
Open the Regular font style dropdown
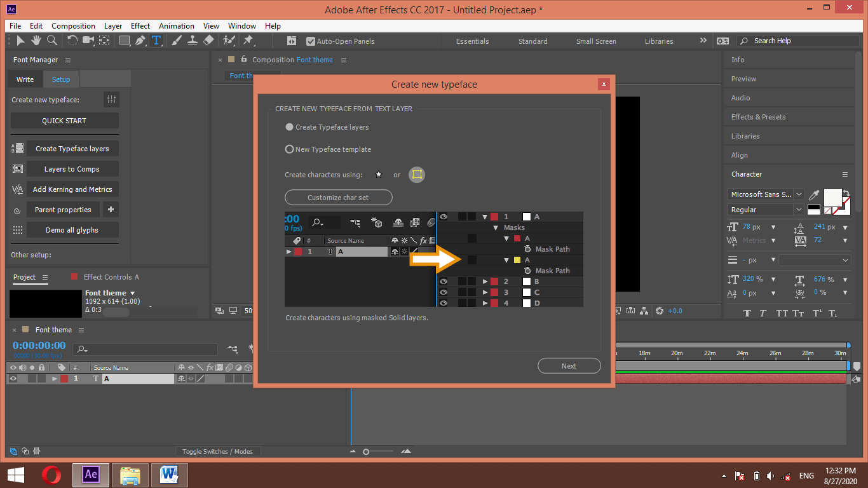click(x=766, y=209)
